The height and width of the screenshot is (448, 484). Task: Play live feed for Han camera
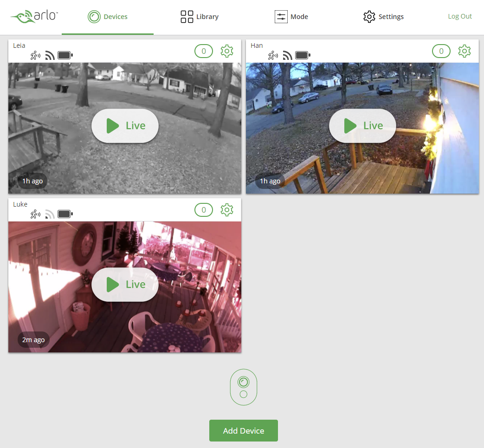tap(363, 126)
